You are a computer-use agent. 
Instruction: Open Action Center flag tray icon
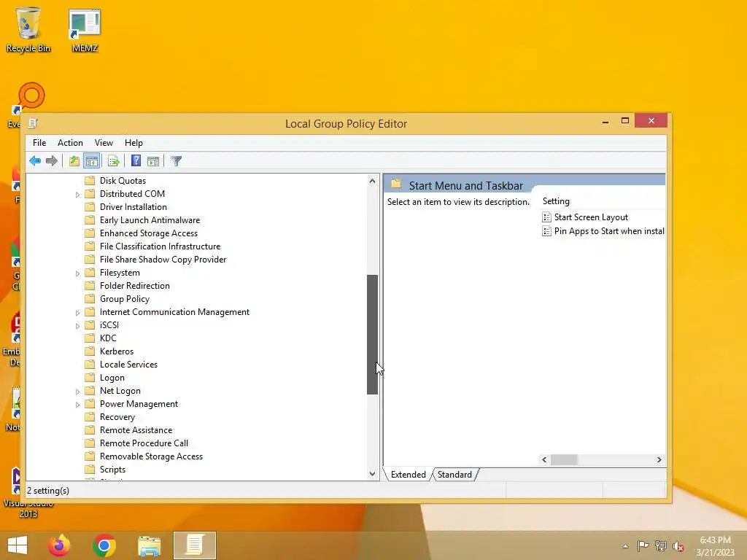coord(643,546)
